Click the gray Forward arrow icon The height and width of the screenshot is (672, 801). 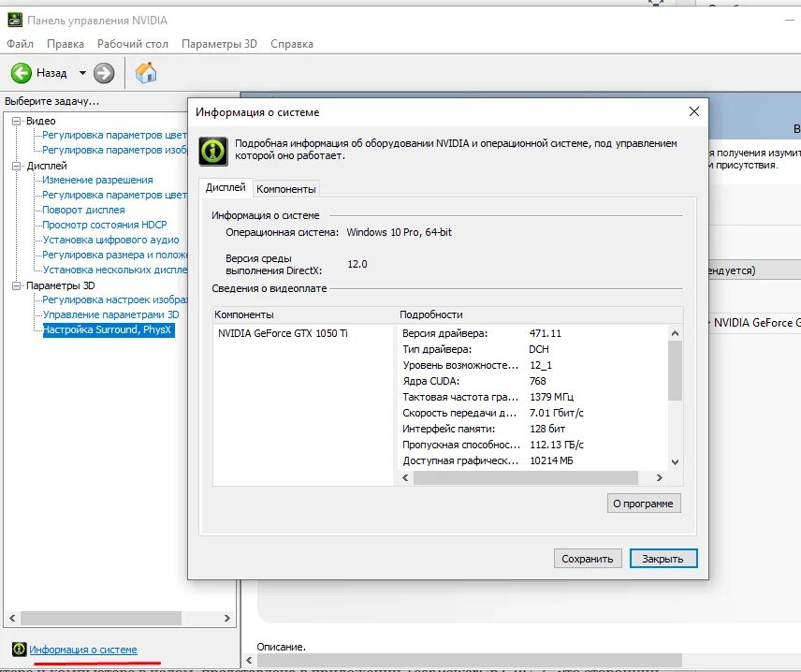104,73
